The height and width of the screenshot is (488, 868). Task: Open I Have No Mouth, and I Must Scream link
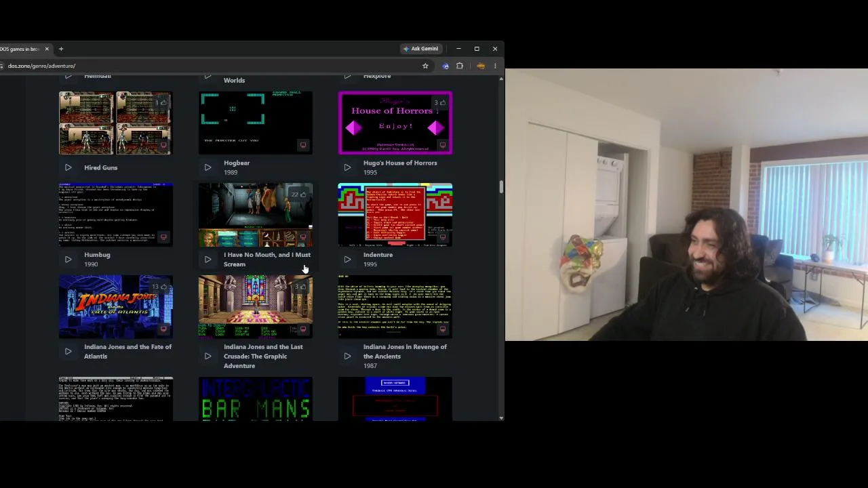[x=267, y=260]
